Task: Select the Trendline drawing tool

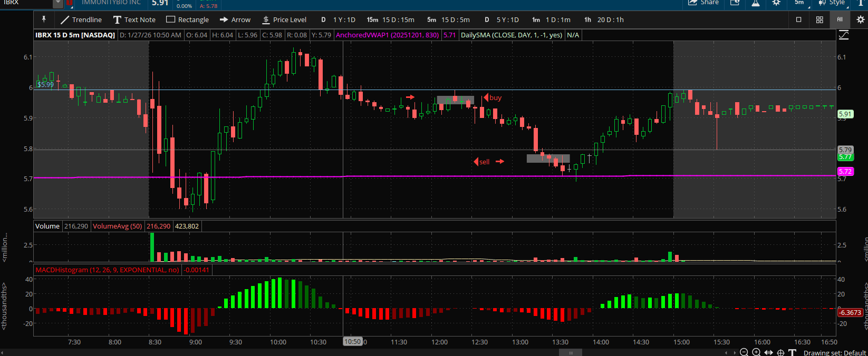Action: tap(81, 20)
